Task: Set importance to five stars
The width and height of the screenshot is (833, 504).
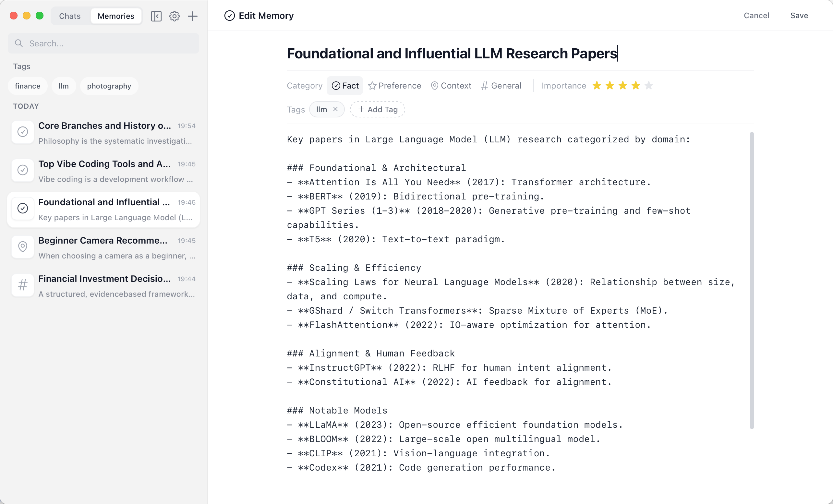Action: click(x=648, y=86)
